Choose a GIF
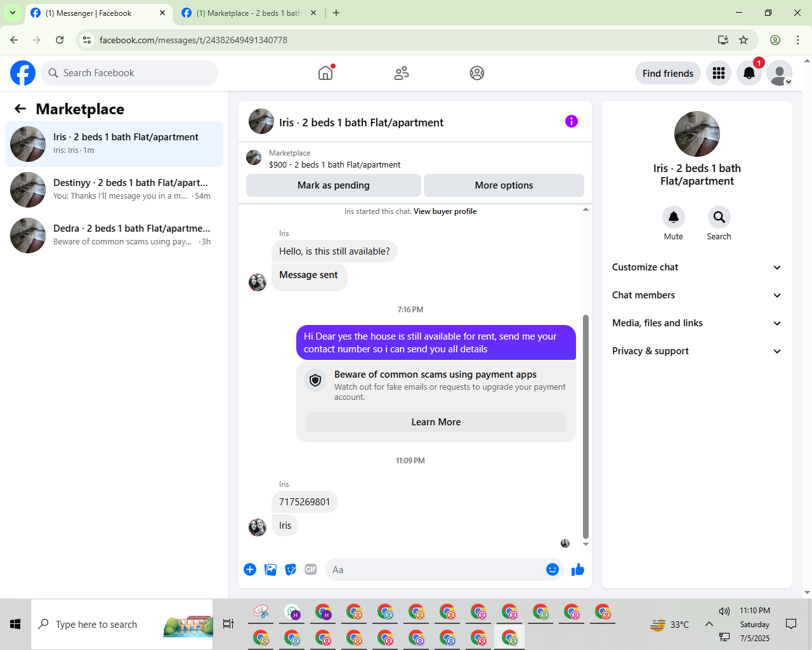This screenshot has height=650, width=812. point(311,569)
